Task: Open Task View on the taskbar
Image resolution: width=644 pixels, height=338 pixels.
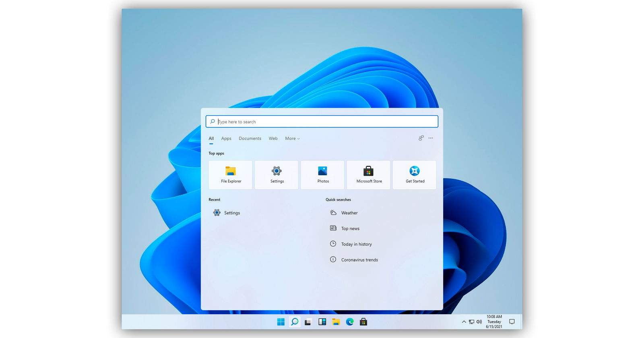Action: click(308, 322)
